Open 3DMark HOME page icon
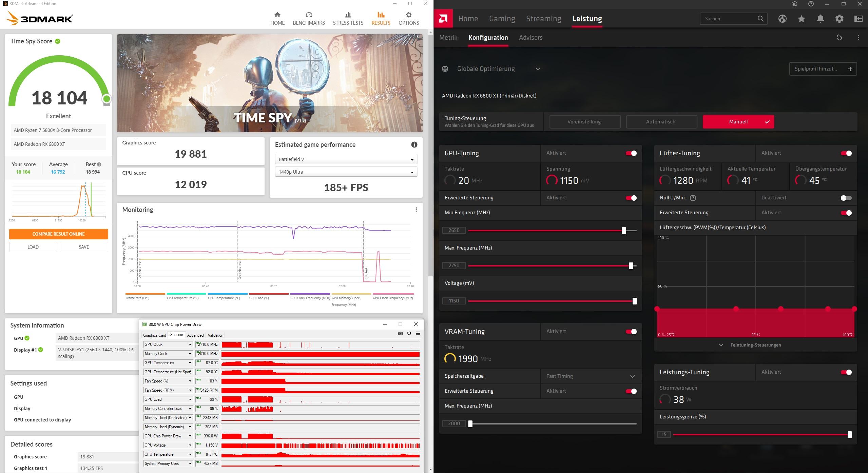This screenshot has width=868, height=473. click(277, 15)
